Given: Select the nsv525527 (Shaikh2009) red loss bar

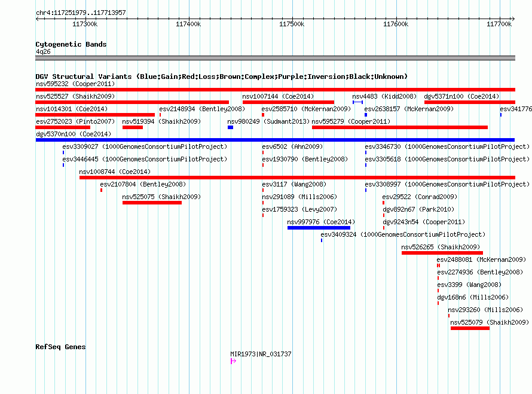Looking at the screenshot, I should [132, 102].
